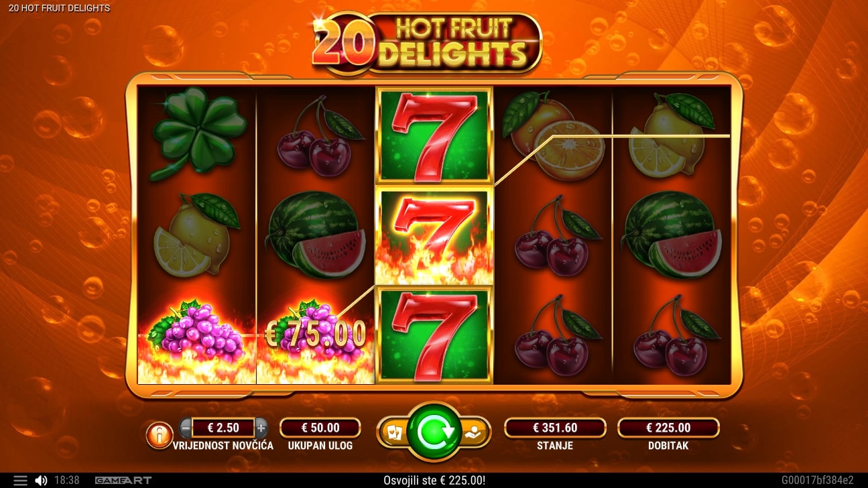Click the total bet display € 50.00
This screenshot has height=488, width=868.
click(320, 428)
